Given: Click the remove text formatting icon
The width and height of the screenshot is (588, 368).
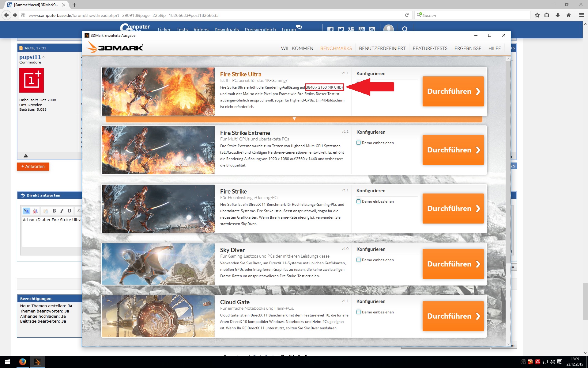Looking at the screenshot, I should tap(35, 211).
